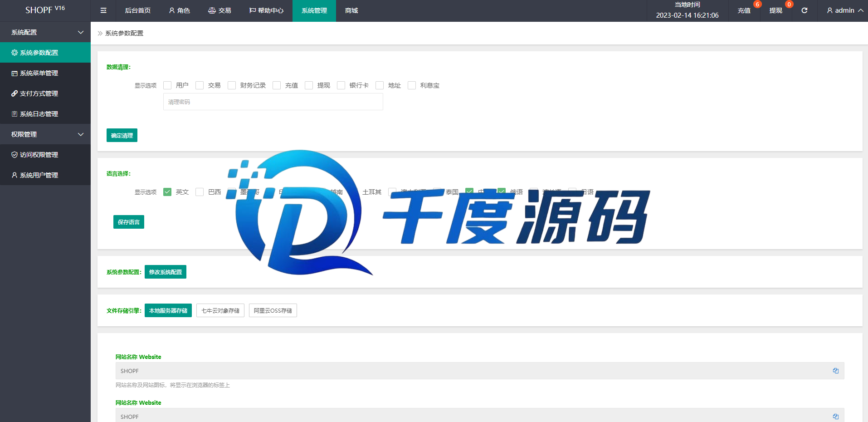Click the local time 2023-02-14 16:21:06
This screenshot has height=422, width=868.
[687, 15]
